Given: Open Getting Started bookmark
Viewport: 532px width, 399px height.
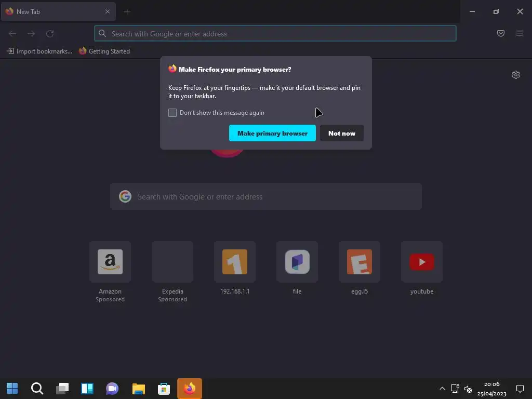Looking at the screenshot, I should tap(104, 51).
